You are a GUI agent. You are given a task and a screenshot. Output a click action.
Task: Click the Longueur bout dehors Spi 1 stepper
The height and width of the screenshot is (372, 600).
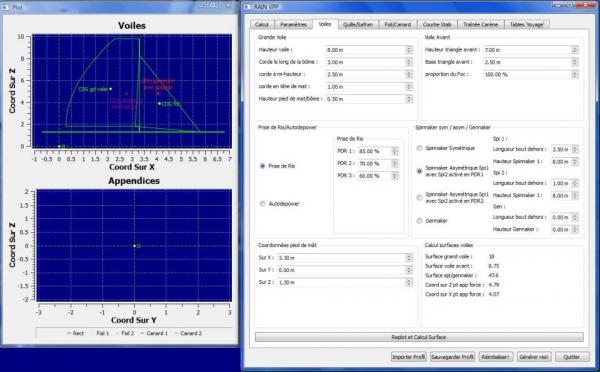pyautogui.click(x=564, y=149)
